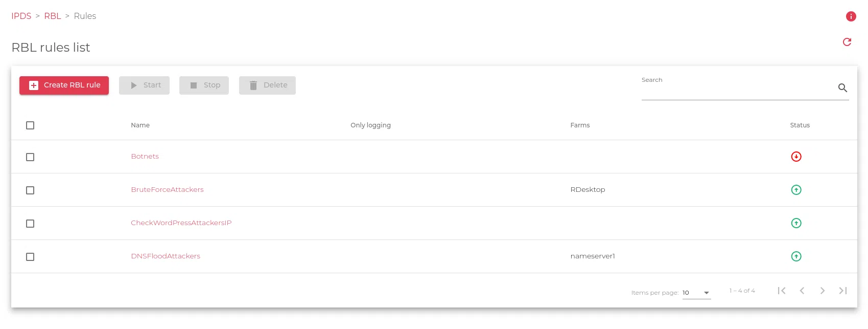This screenshot has width=868, height=329.
Task: Click the Name column header
Action: tap(140, 125)
